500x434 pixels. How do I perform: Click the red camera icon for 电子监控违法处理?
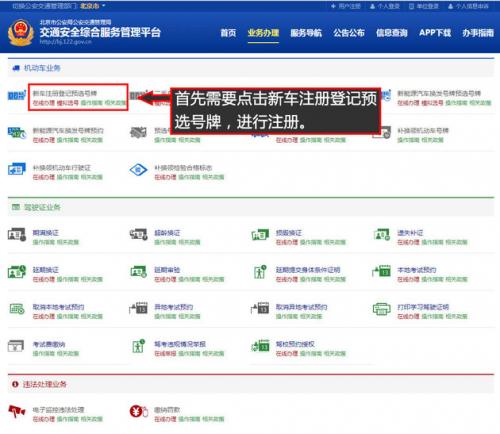[17, 412]
